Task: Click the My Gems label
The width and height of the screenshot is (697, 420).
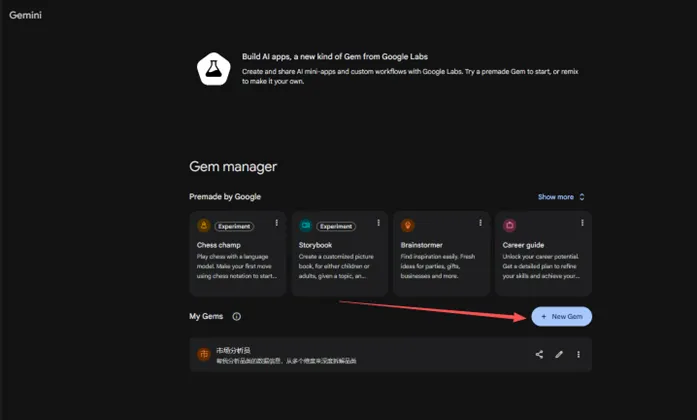Action: point(206,316)
